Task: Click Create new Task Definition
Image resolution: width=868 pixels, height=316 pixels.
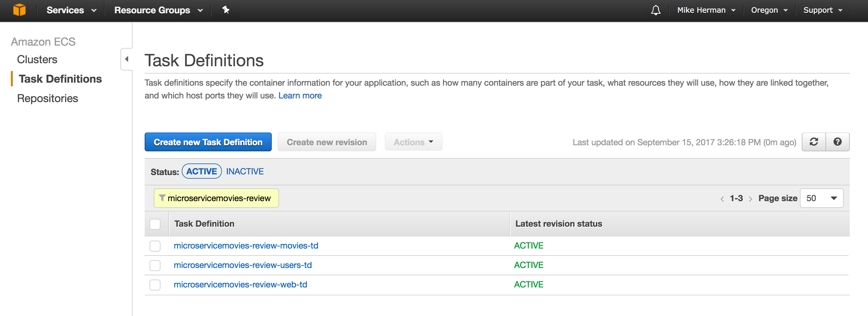Action: tap(208, 142)
